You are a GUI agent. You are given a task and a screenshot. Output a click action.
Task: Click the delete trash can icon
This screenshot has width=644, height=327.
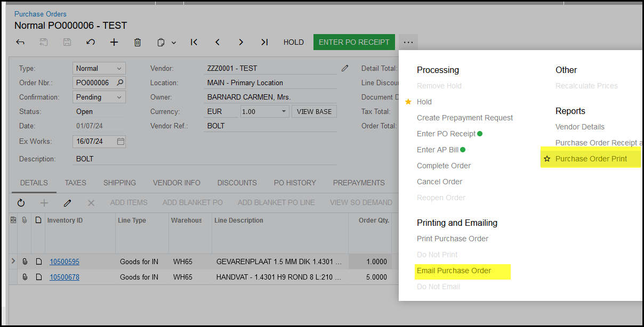(138, 42)
